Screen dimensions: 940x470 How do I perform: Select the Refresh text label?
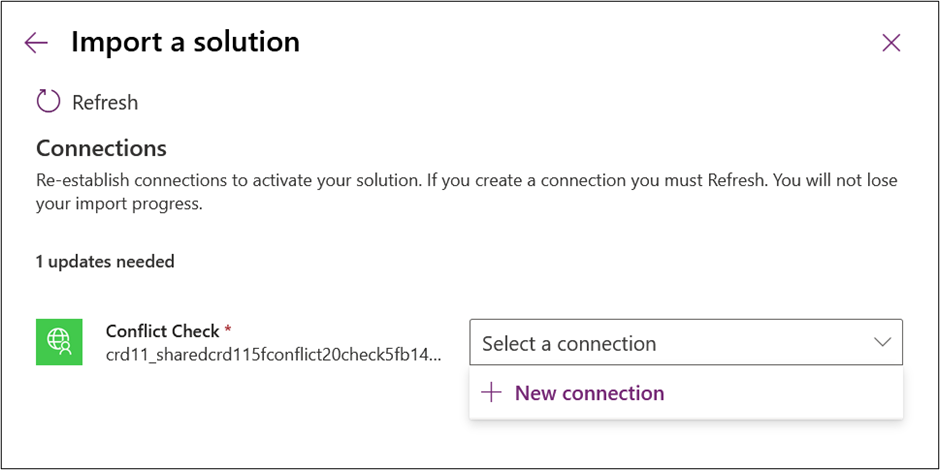pyautogui.click(x=105, y=103)
